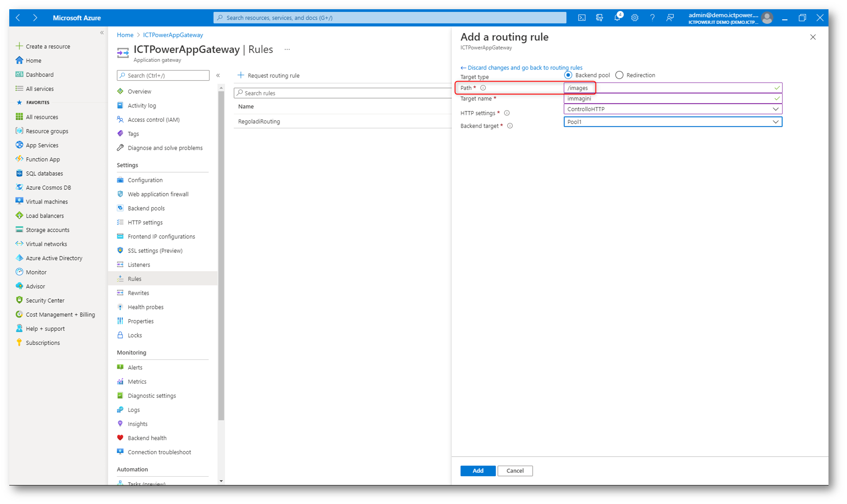
Task: Open All services in sidebar
Action: tap(39, 89)
